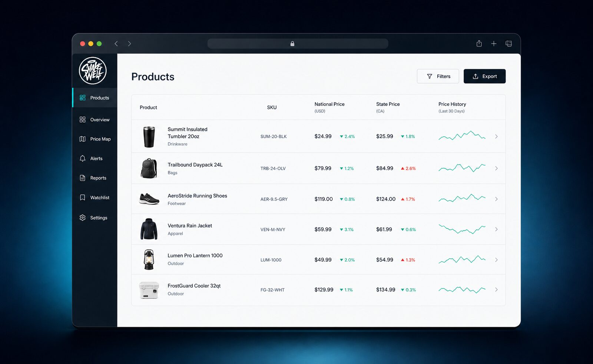Go to Price Map
This screenshot has height=364, width=593.
click(x=95, y=139)
